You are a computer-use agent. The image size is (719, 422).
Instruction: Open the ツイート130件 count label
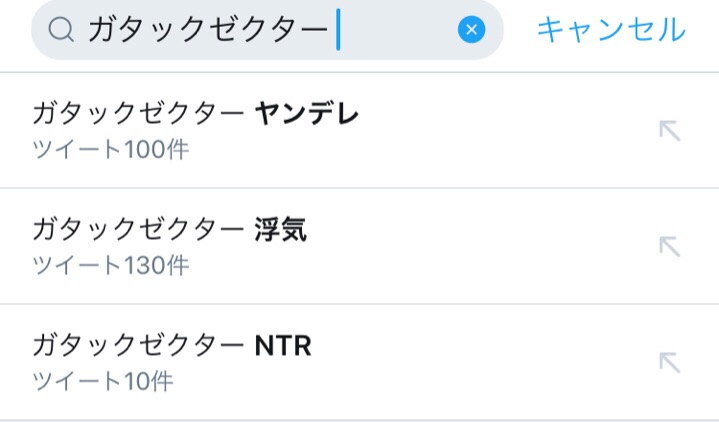[110, 266]
